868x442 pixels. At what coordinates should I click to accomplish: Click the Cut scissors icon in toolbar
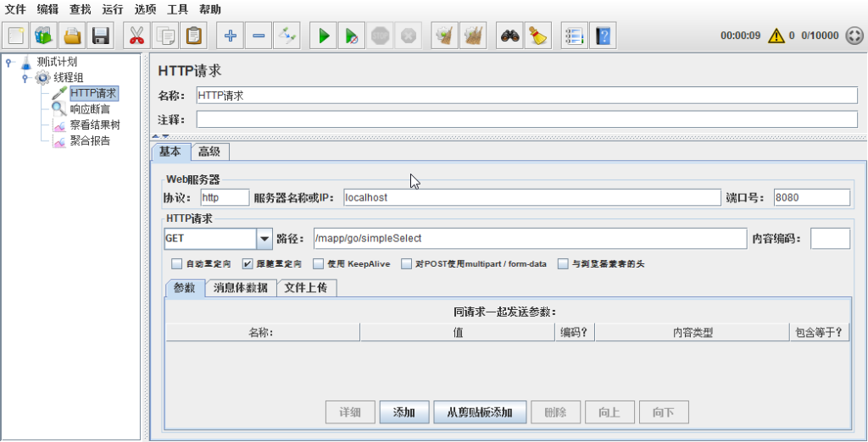[136, 36]
